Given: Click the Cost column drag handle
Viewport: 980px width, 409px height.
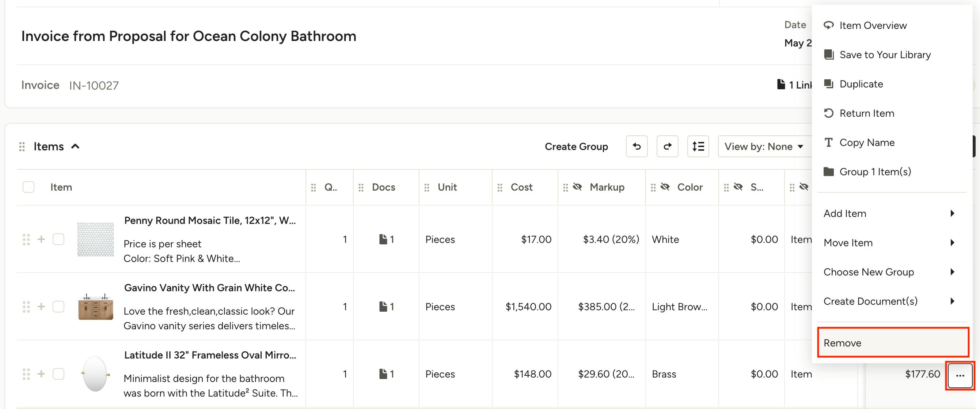Looking at the screenshot, I should coord(500,187).
